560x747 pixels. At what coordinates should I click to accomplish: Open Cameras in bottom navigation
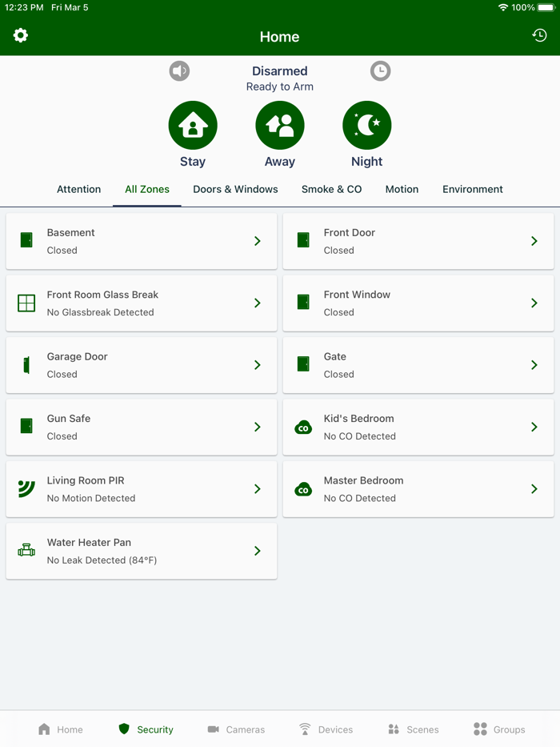236,729
